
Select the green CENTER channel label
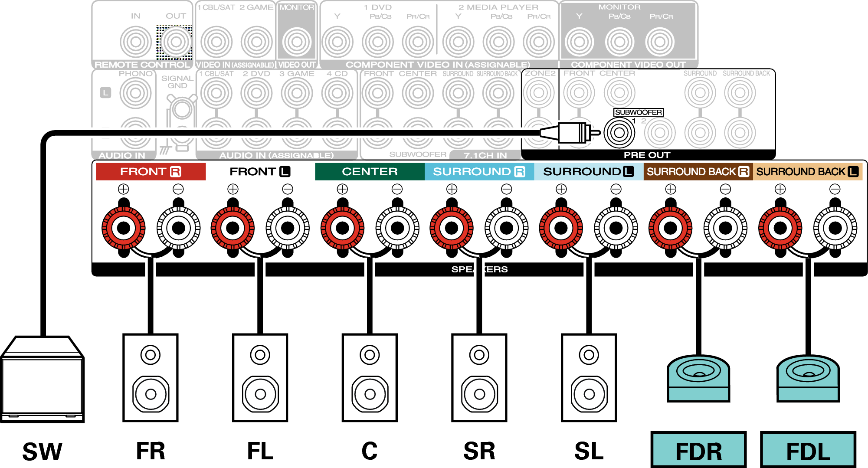tap(370, 172)
